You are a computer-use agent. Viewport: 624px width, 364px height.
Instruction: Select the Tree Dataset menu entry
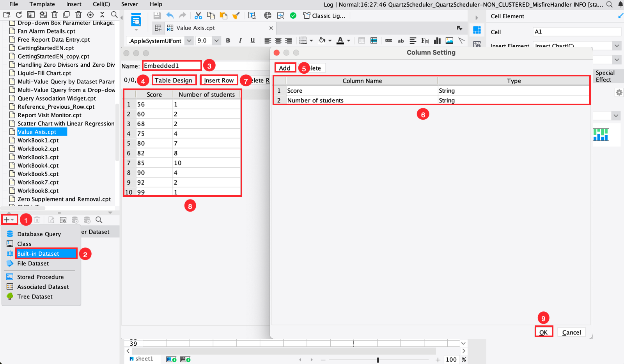[35, 297]
